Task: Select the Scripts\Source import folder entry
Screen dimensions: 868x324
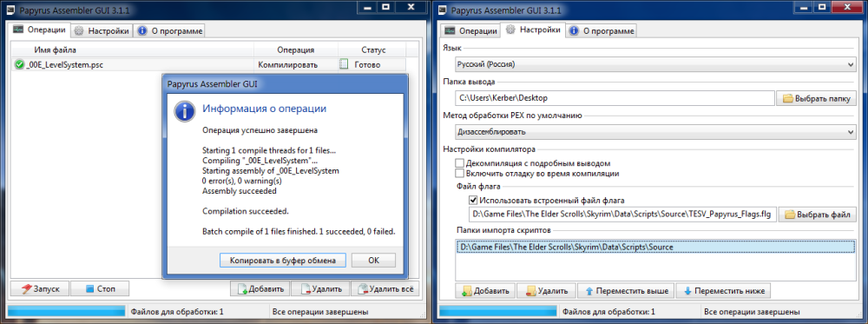Action: [x=655, y=247]
